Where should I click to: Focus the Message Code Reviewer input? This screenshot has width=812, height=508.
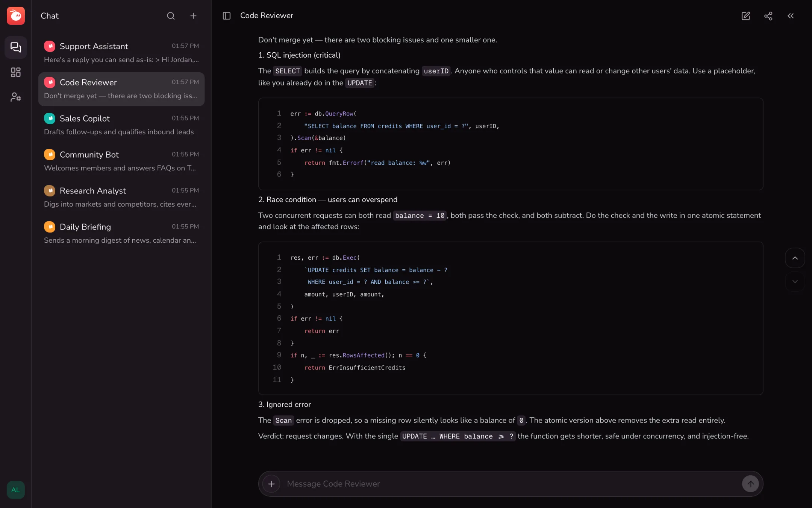[511, 484]
